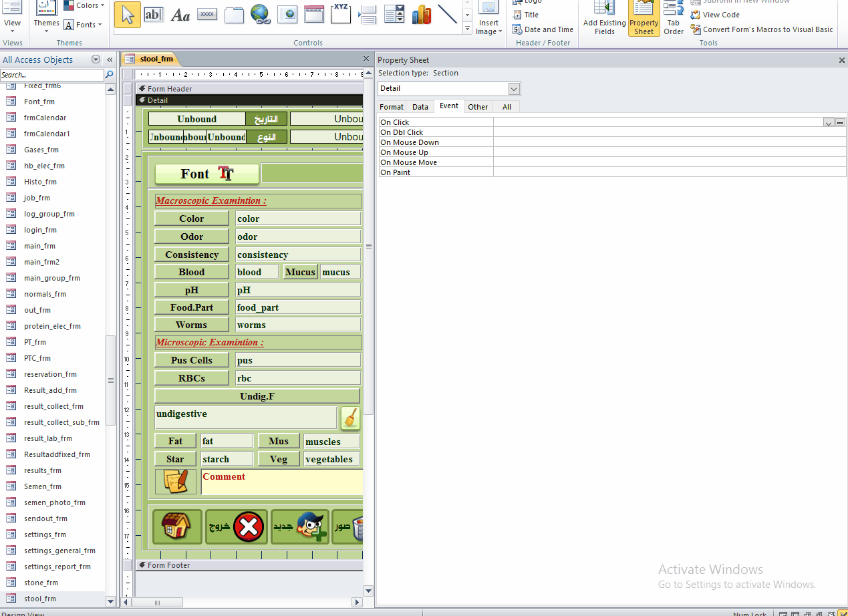This screenshot has height=616, width=848.
Task: Switch to the Other tab in Property Sheet
Action: click(x=478, y=107)
